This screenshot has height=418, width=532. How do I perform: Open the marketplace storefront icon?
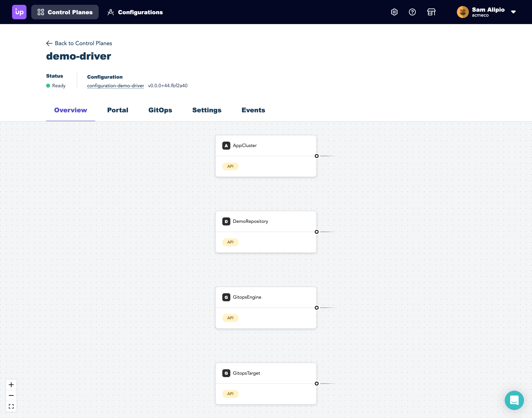coord(431,12)
